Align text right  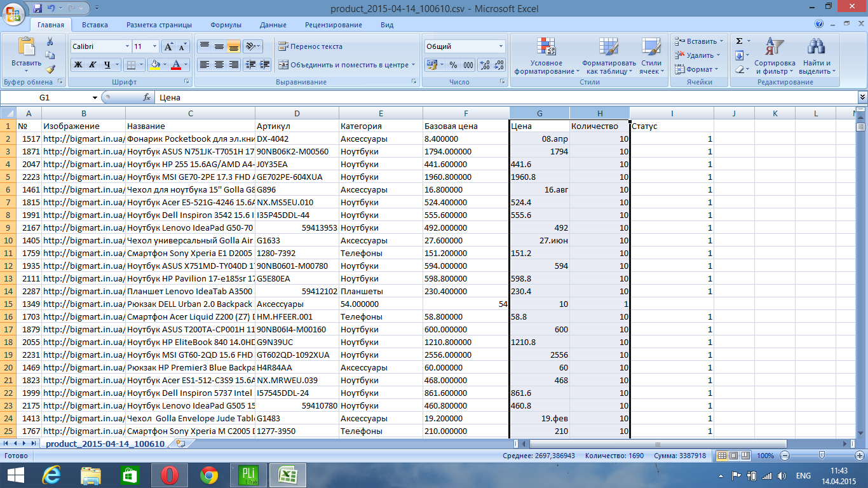pos(233,65)
